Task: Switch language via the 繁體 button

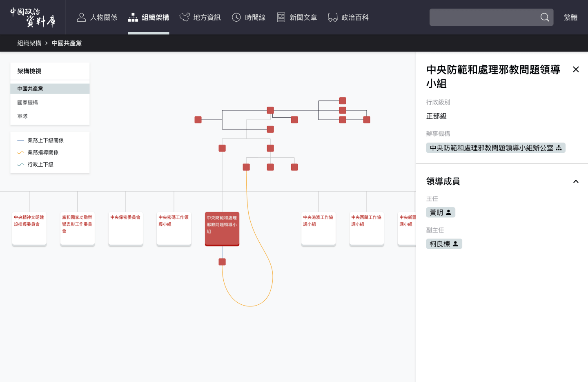Action: (570, 18)
